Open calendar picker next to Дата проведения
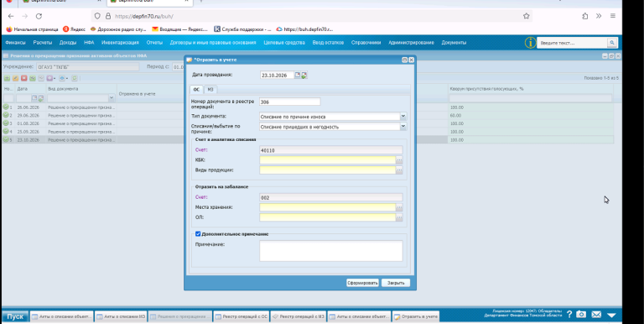This screenshot has height=324, width=644. tap(298, 76)
